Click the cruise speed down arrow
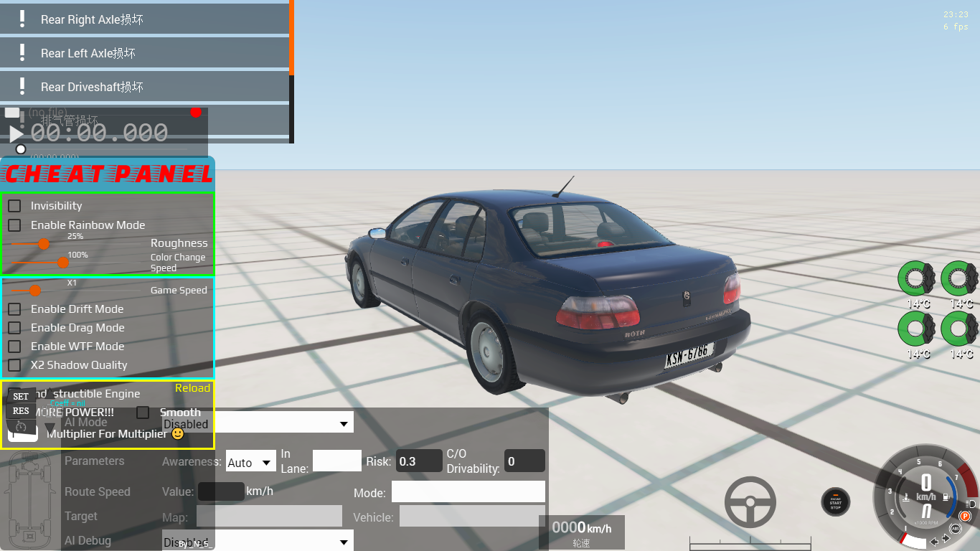 (50, 428)
